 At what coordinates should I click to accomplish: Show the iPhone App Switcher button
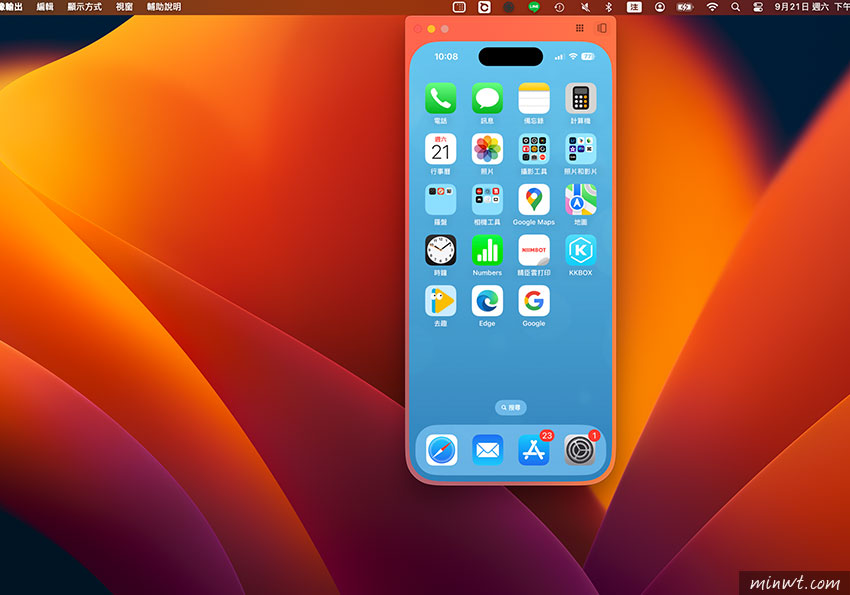pos(602,28)
